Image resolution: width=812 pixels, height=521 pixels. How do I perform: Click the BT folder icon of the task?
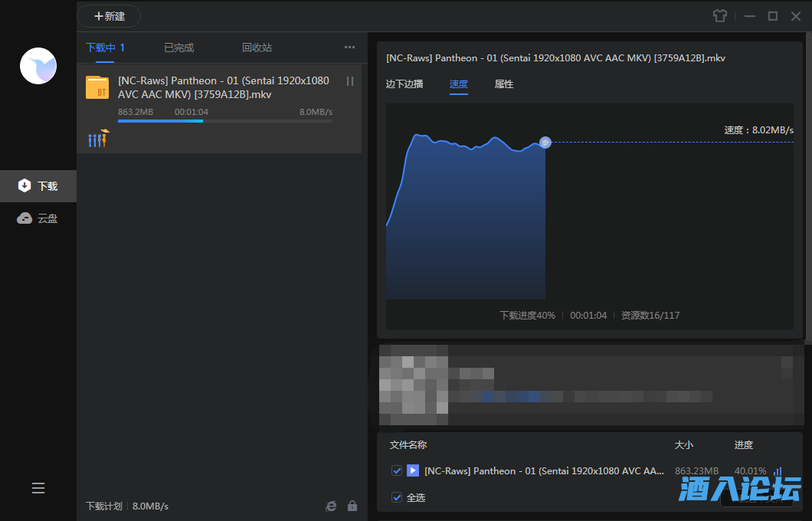point(97,87)
